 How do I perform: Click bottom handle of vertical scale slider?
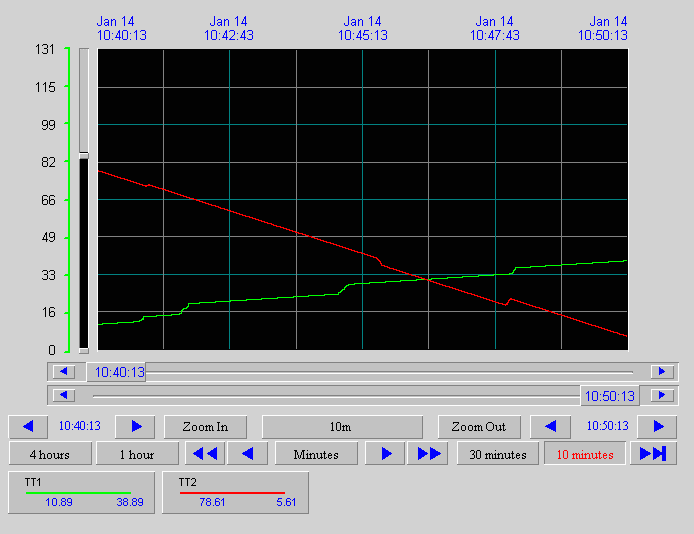click(x=84, y=351)
